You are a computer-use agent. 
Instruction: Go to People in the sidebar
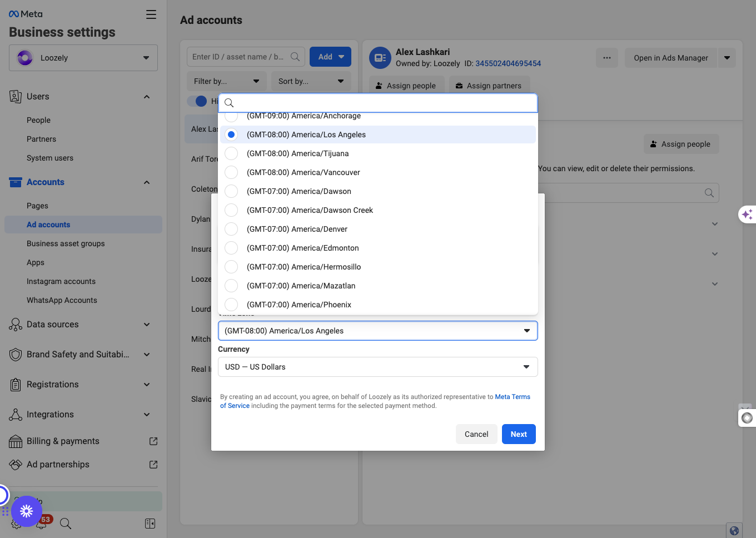click(38, 120)
